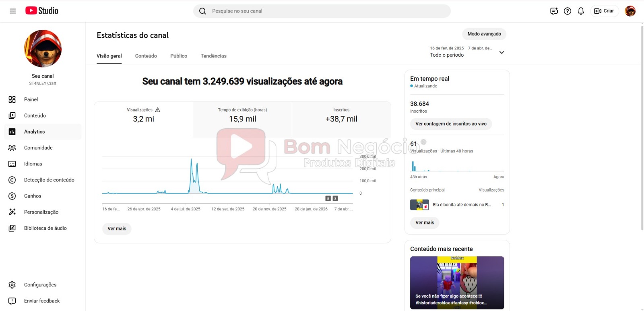This screenshot has height=311, width=644.
Task: Select the Inscritos metric card
Action: 341,116
